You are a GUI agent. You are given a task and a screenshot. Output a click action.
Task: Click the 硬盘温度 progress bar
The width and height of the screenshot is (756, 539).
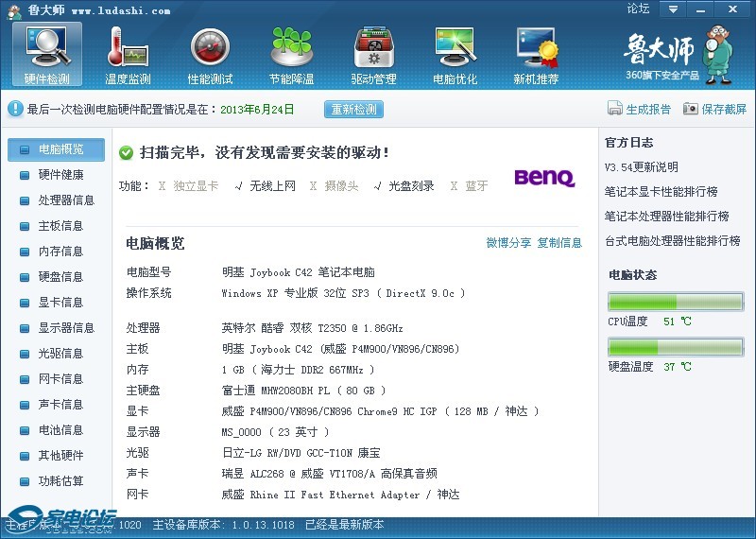click(x=676, y=347)
